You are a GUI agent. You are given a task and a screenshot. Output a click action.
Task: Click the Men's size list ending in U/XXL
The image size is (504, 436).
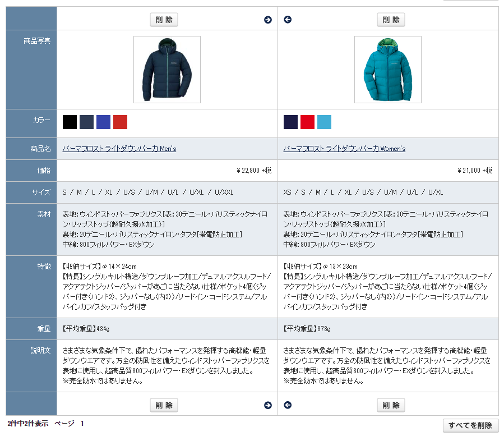(148, 192)
